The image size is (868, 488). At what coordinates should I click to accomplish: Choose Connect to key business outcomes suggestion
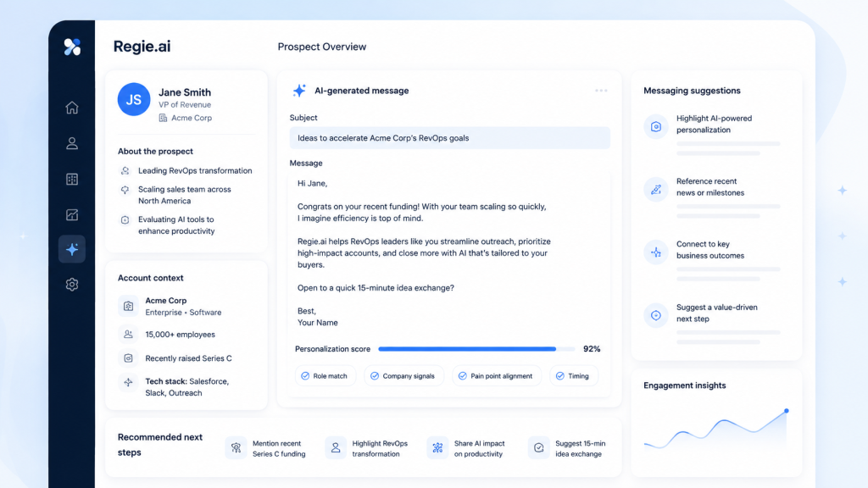coord(712,259)
